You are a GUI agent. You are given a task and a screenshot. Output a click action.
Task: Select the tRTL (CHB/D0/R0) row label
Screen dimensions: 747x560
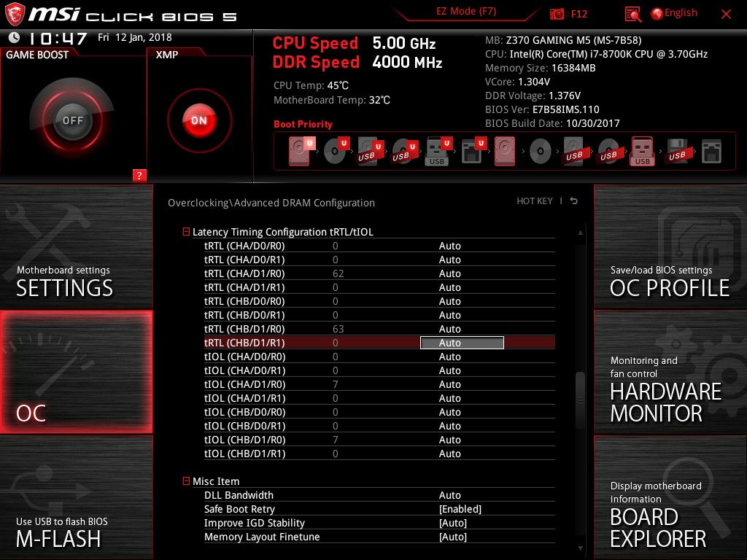[244, 301]
